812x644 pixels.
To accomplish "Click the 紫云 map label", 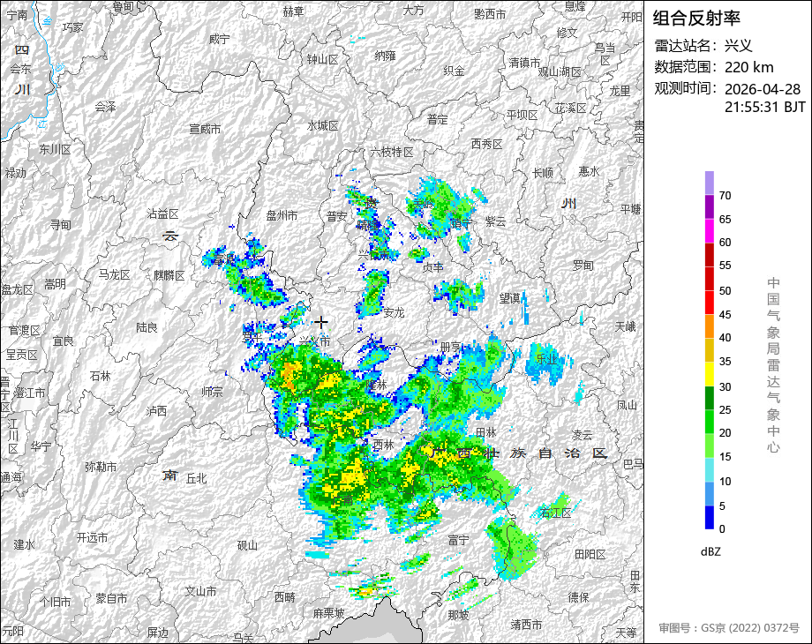I will (x=496, y=221).
